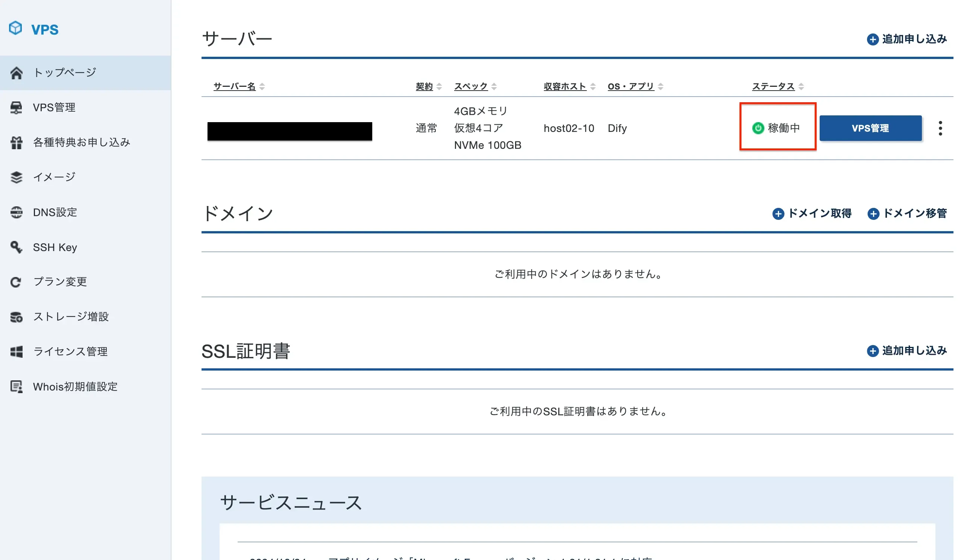Screen dimensions: 964x560
Task: Click the storage icon beside ストレージ増設
Action: 16,317
